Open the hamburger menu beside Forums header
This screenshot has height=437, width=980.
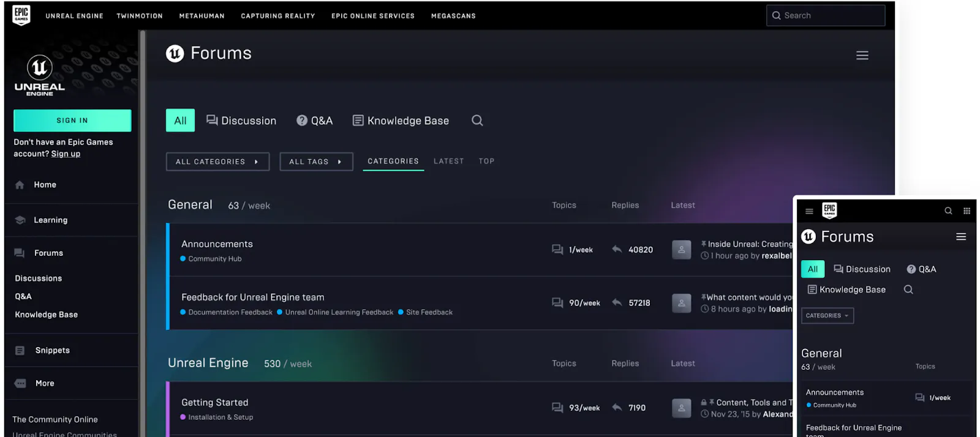click(x=862, y=56)
